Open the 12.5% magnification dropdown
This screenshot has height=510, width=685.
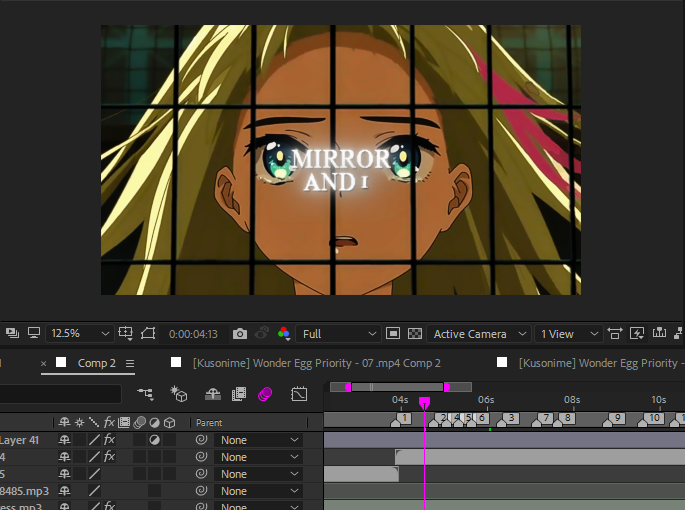coord(79,334)
